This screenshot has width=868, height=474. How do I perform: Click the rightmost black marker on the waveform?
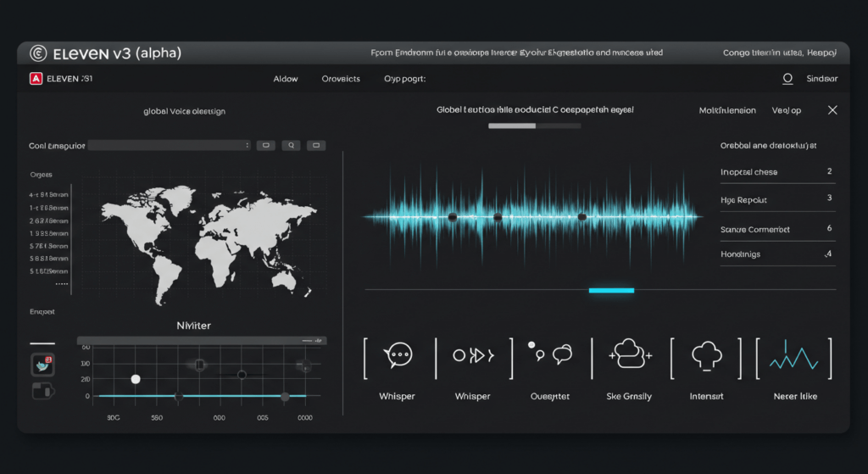click(x=581, y=217)
